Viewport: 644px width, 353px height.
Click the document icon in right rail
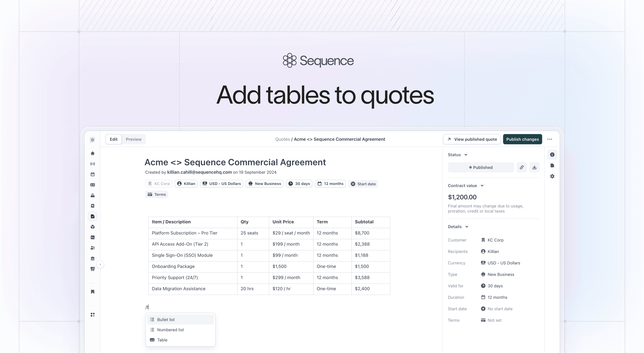click(x=552, y=166)
